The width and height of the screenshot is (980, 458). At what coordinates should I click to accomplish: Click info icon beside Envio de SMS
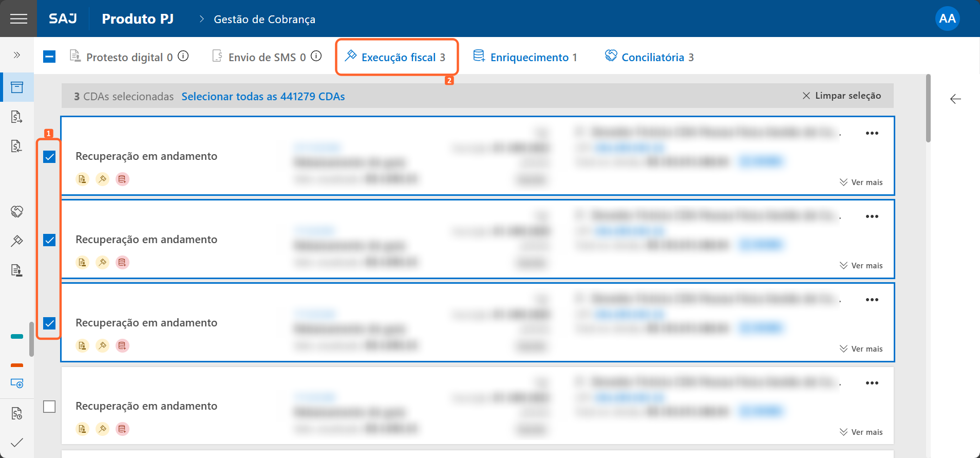coord(316,56)
